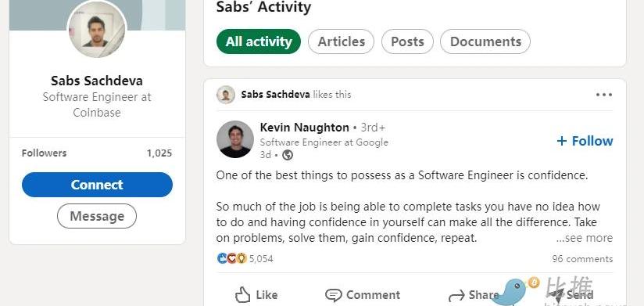This screenshot has height=306, width=644.
Task: Switch to the Articles filter
Action: [x=341, y=41]
